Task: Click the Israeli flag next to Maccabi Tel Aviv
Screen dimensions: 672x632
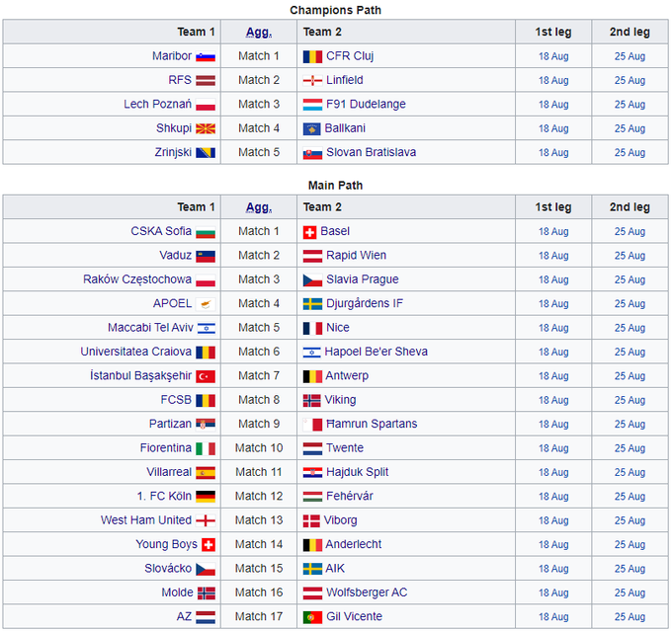Action: pyautogui.click(x=206, y=328)
